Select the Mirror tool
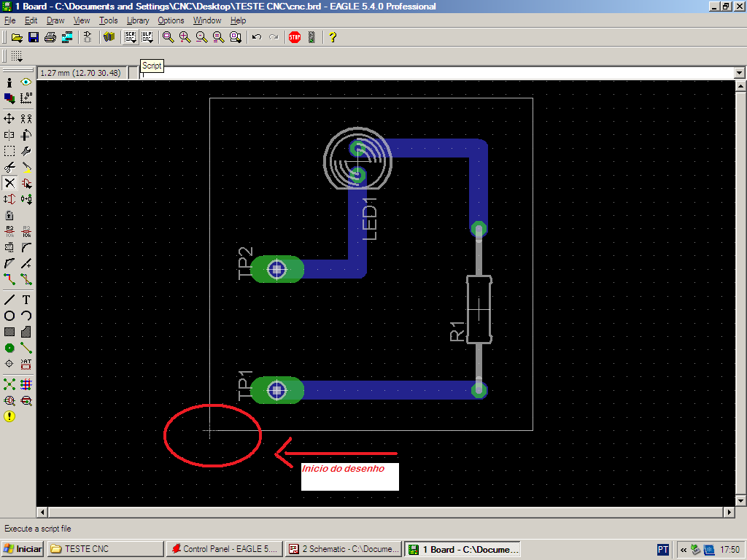This screenshot has height=560, width=747. [x=9, y=135]
